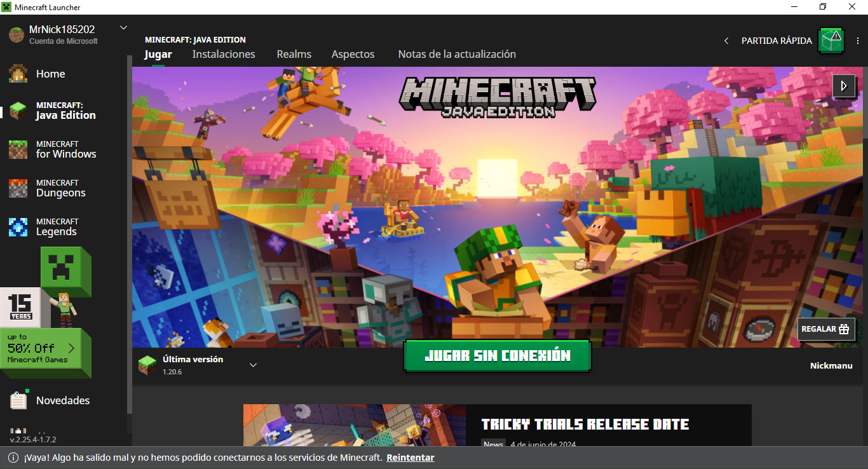Open the Minecraft Legends icon
Screen dimensions: 868x469
[x=18, y=227]
